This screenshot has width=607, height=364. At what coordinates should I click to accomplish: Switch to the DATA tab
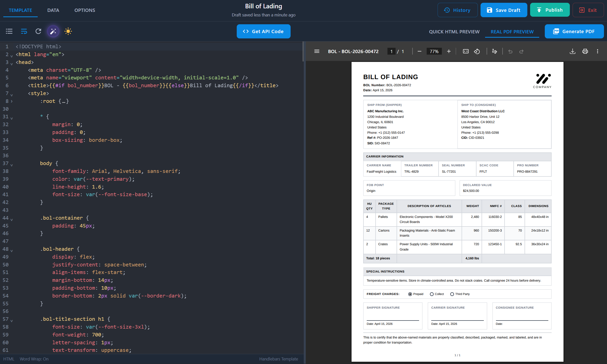[x=53, y=10]
